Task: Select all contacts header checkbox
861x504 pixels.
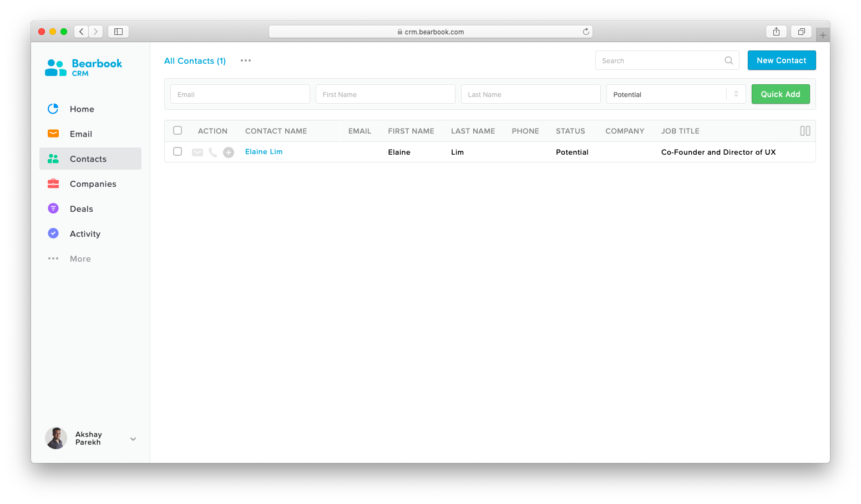Action: pos(178,130)
